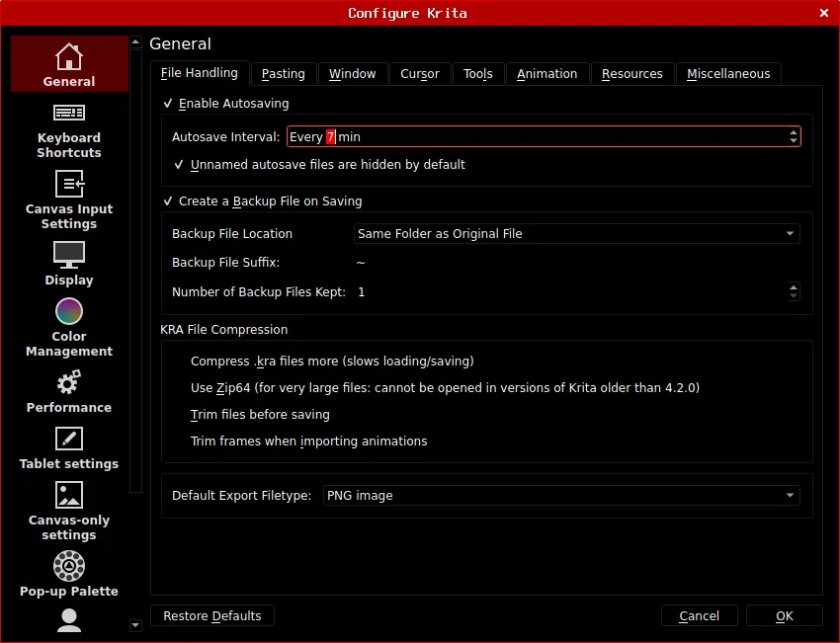The height and width of the screenshot is (643, 840).
Task: Click the "Default Export Filetype:" label
Action: tap(241, 495)
